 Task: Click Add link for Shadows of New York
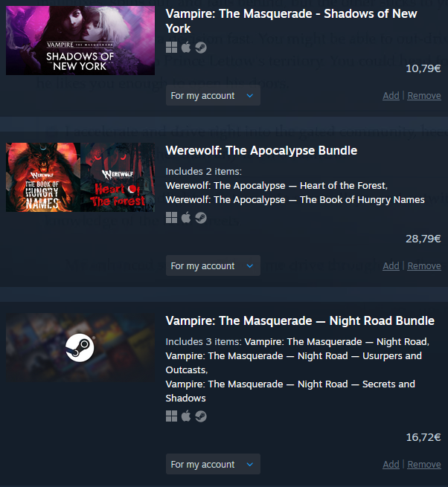[391, 96]
